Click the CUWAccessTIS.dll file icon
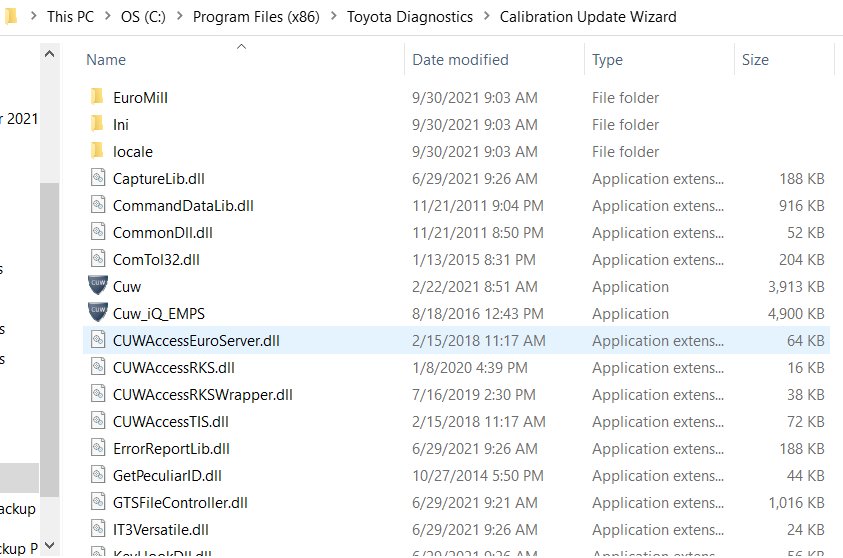 [x=98, y=420]
